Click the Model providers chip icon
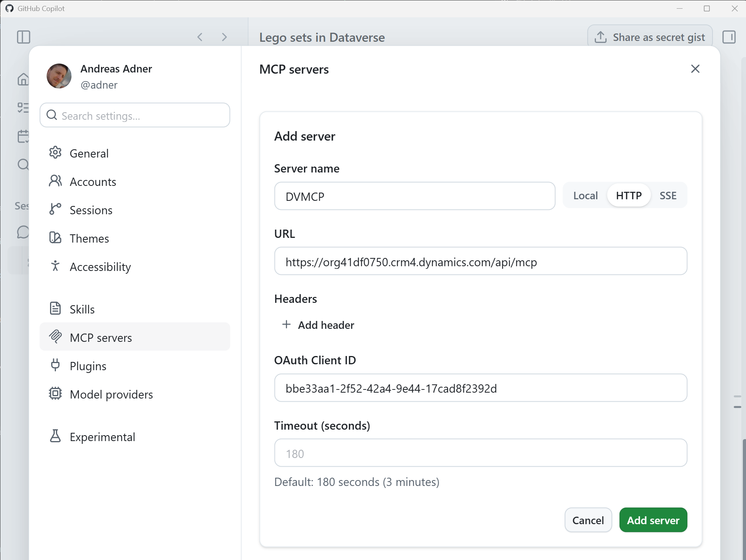Image resolution: width=746 pixels, height=560 pixels. click(x=56, y=394)
